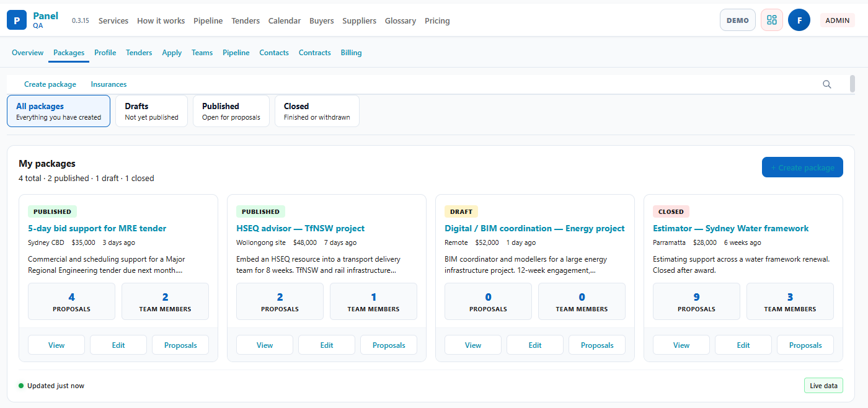This screenshot has width=868, height=408.
Task: Open Glossary page
Action: [x=401, y=20]
